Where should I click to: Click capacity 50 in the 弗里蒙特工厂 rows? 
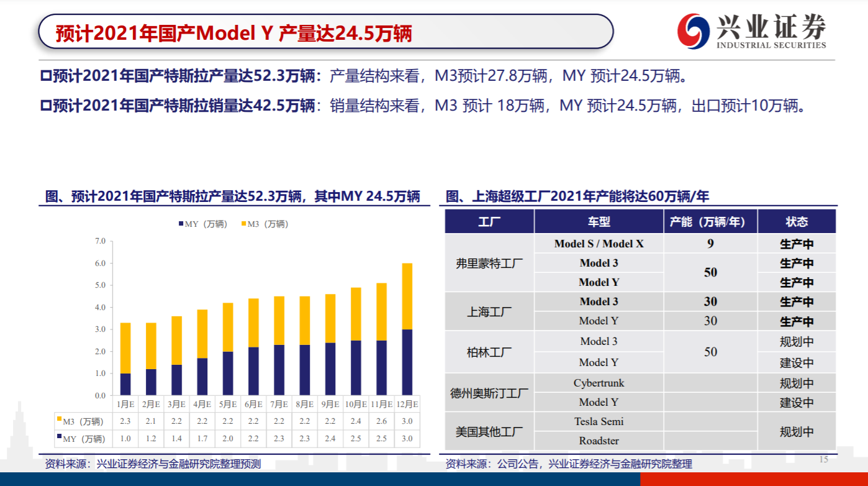pyautogui.click(x=710, y=273)
